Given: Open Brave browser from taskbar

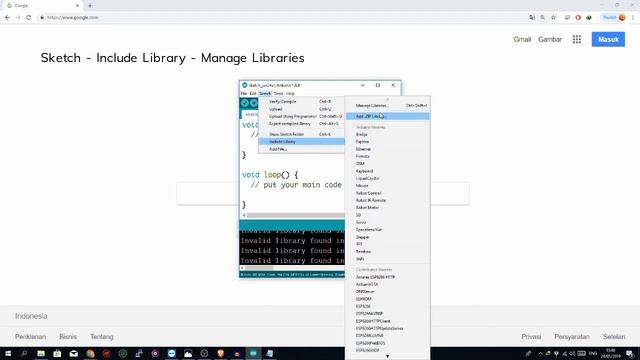Looking at the screenshot, I should [x=220, y=353].
